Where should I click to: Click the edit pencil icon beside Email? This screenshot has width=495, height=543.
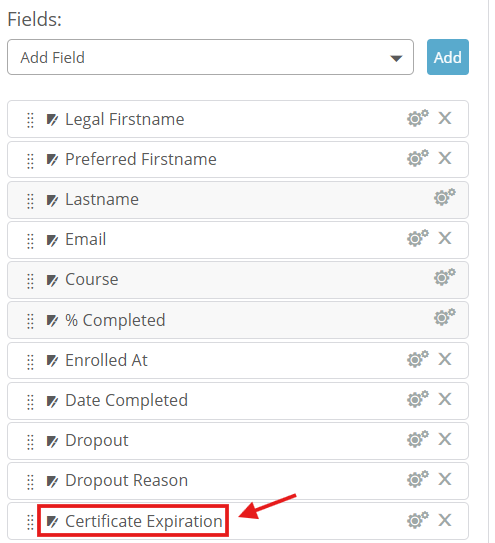tap(52, 240)
